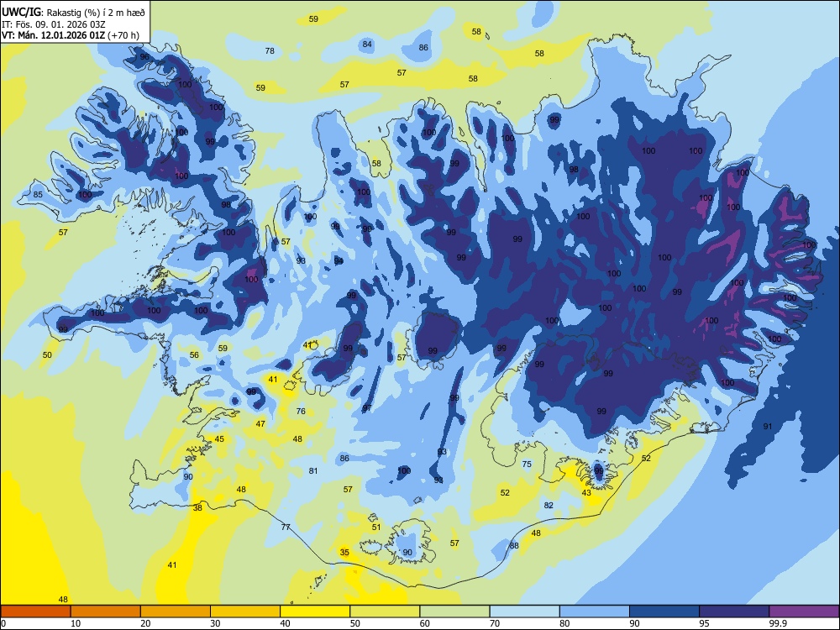Click the 80–90 medium blue legend swatch

[x=595, y=612]
